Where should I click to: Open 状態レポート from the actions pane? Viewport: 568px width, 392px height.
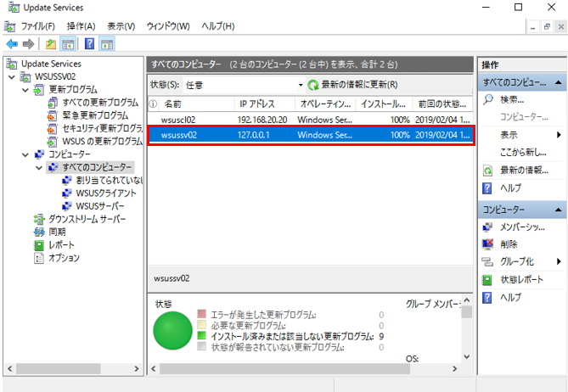(521, 279)
